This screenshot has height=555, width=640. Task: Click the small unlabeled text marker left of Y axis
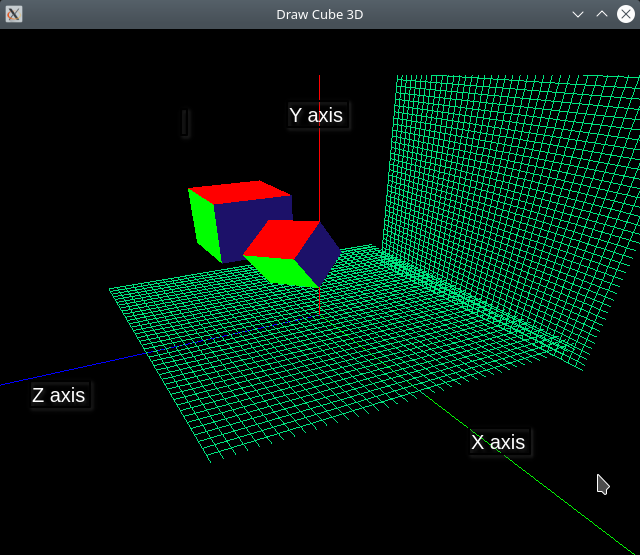click(x=185, y=122)
